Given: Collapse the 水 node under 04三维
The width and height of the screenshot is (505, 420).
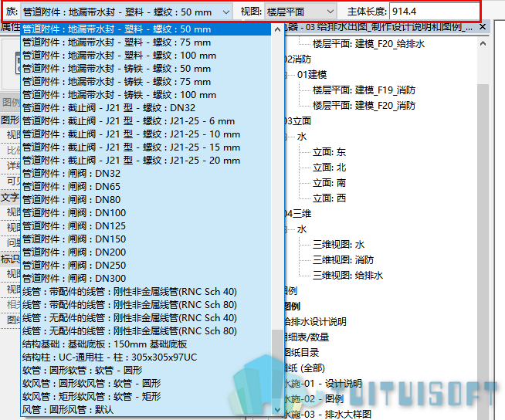Looking at the screenshot, I should 286,229.
